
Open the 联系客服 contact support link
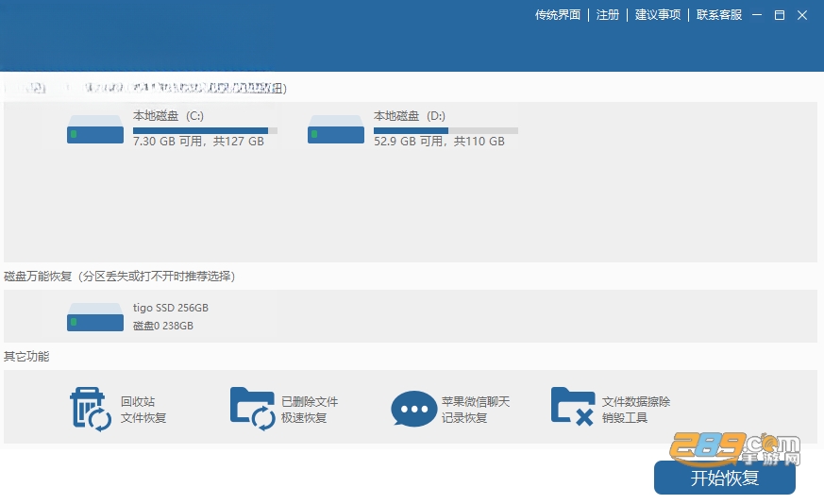[x=719, y=15]
